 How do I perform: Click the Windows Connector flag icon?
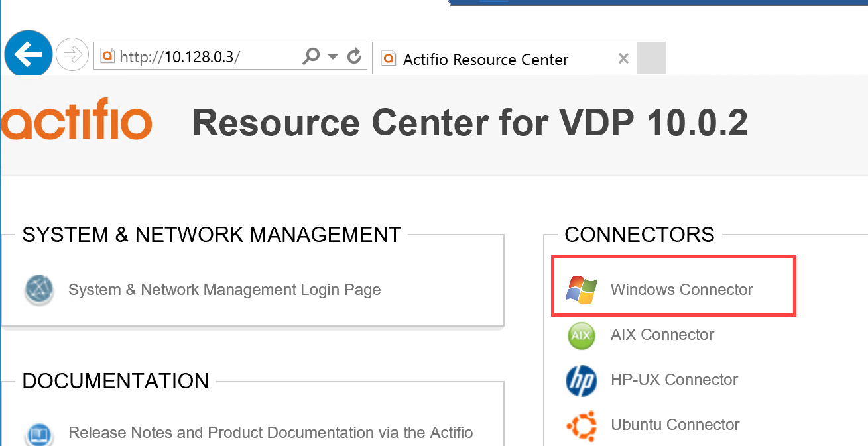click(x=582, y=290)
